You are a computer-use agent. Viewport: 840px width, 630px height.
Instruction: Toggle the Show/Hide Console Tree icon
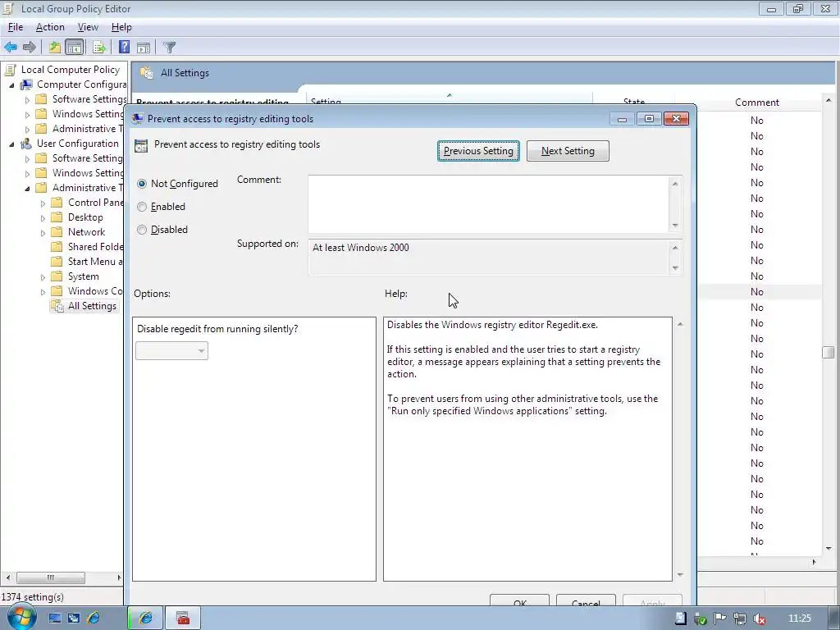(x=75, y=47)
